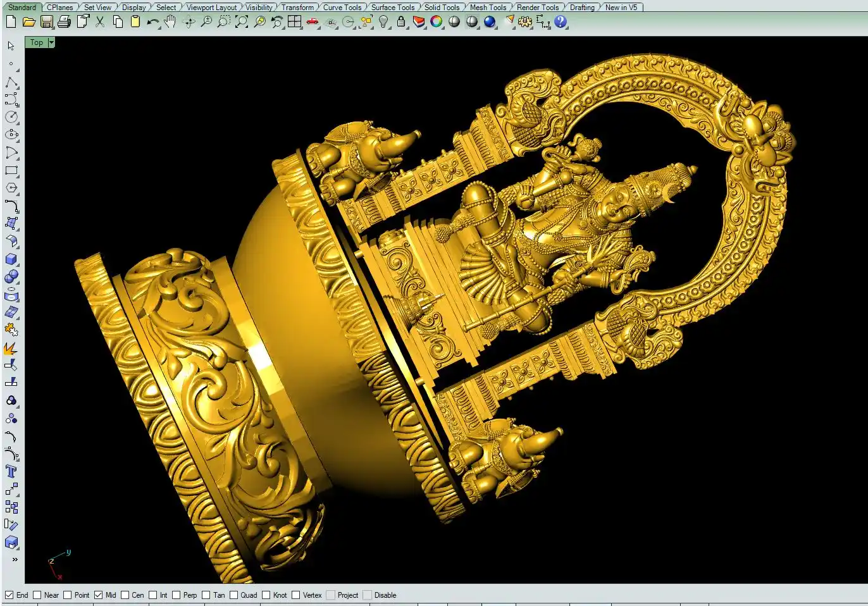Image resolution: width=868 pixels, height=606 pixels.
Task: Open the Surface Tools tab
Action: pos(393,8)
